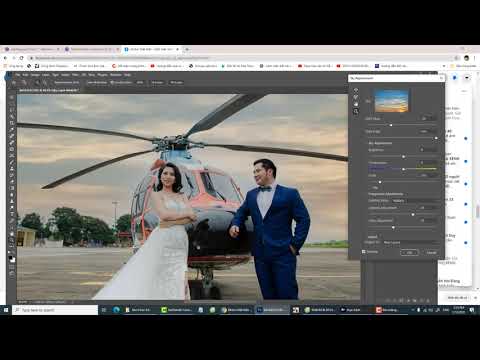Select the Sky Brush tool in Sky Replacement
This screenshot has height=360, width=480.
pos(356,97)
